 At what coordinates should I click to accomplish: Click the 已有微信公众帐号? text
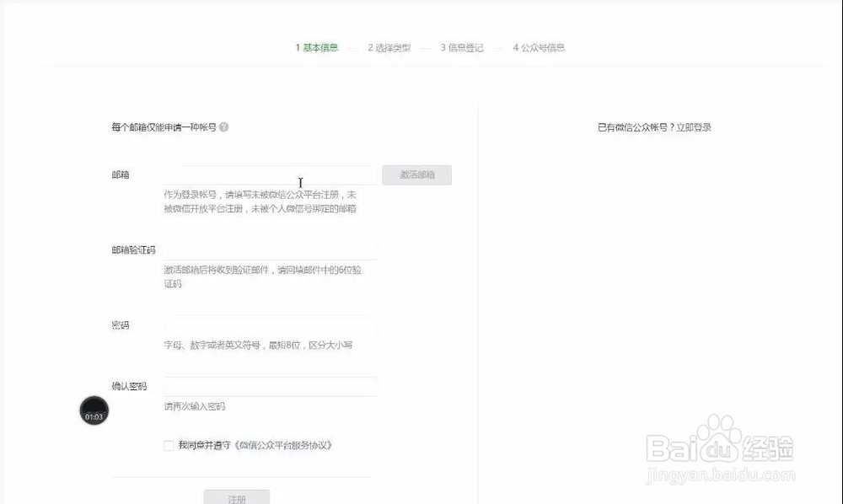click(636, 127)
